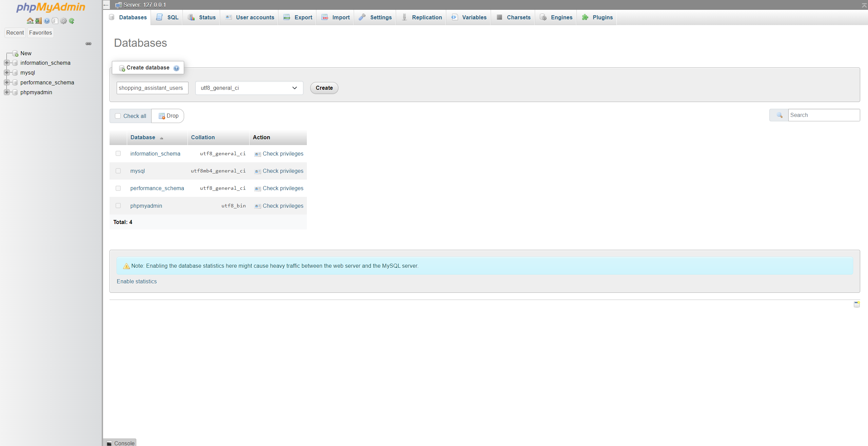The height and width of the screenshot is (446, 868).
Task: Open the utf8_general_ci collation dropdown
Action: click(x=249, y=88)
